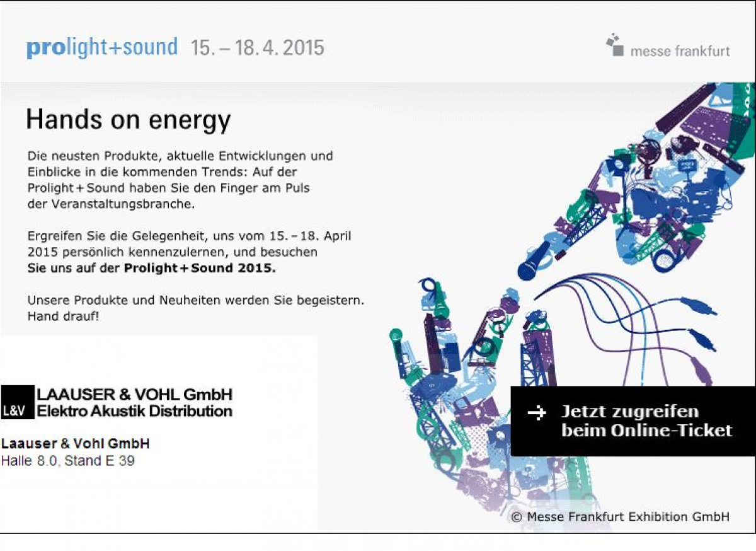Click Halle 8.0, Stand E 39 text
This screenshot has height=551, width=756.
(x=68, y=461)
